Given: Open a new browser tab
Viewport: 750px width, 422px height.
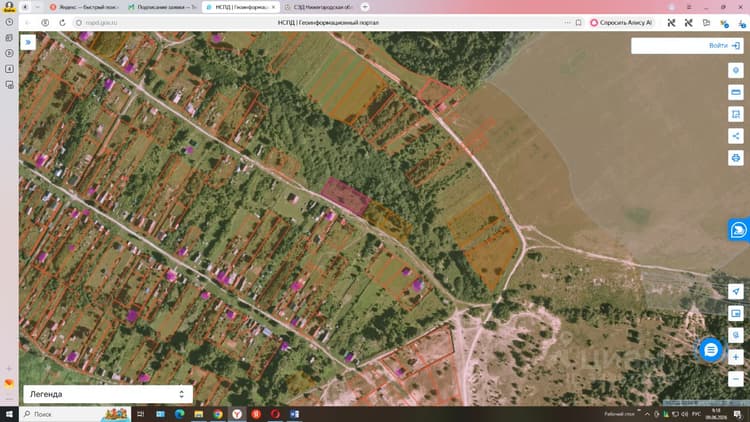Looking at the screenshot, I should click(365, 7).
